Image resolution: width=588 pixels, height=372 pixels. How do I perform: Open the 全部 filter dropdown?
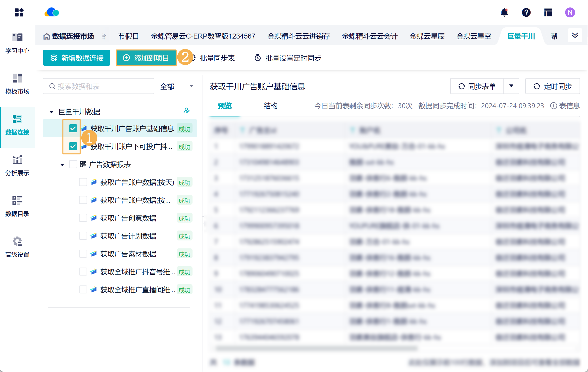(x=176, y=86)
